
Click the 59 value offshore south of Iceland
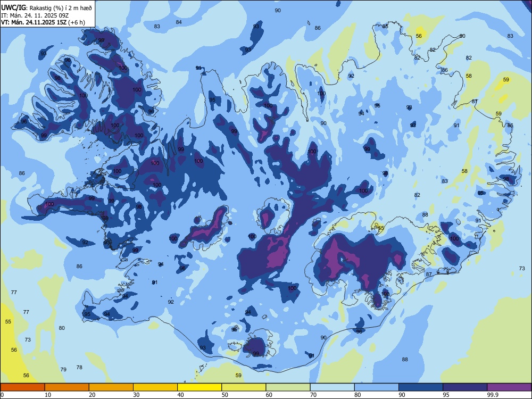click(x=238, y=375)
